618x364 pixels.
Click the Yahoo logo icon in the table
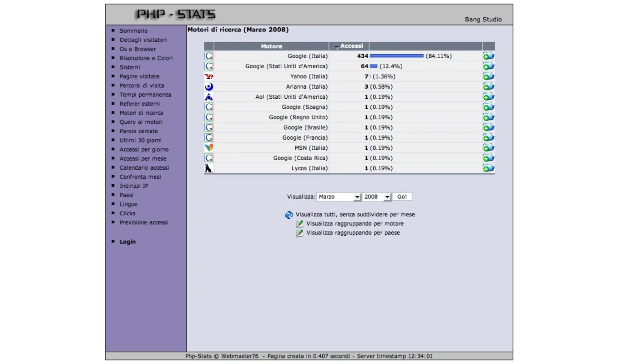click(209, 76)
